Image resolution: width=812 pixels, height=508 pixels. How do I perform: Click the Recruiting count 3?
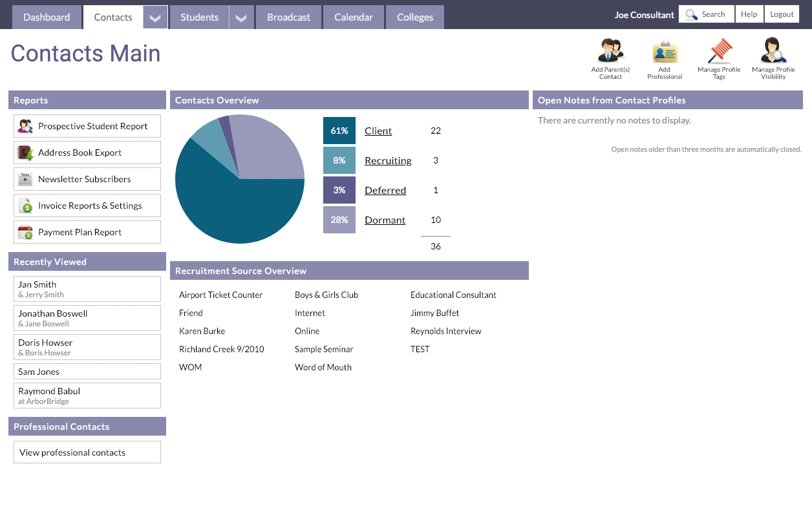point(436,160)
